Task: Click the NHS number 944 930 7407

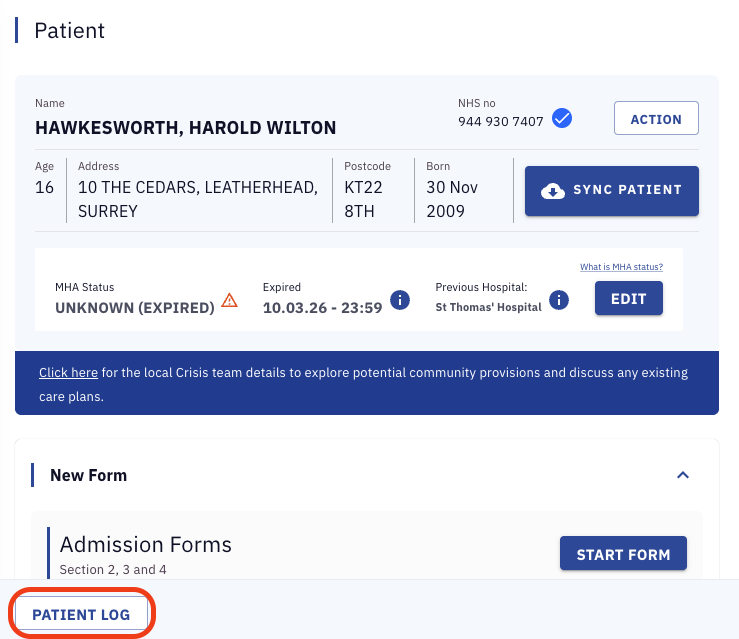Action: (500, 121)
